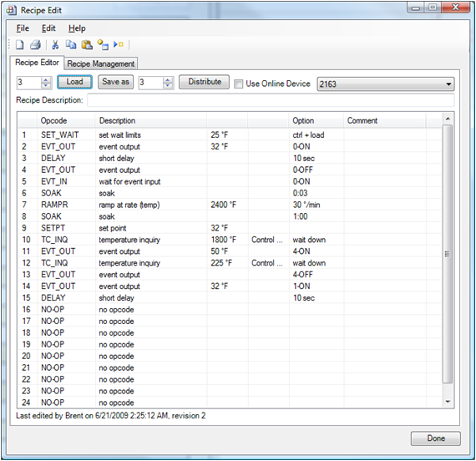The width and height of the screenshot is (476, 461).
Task: Select the Recipe Editor tab
Action: (x=37, y=63)
